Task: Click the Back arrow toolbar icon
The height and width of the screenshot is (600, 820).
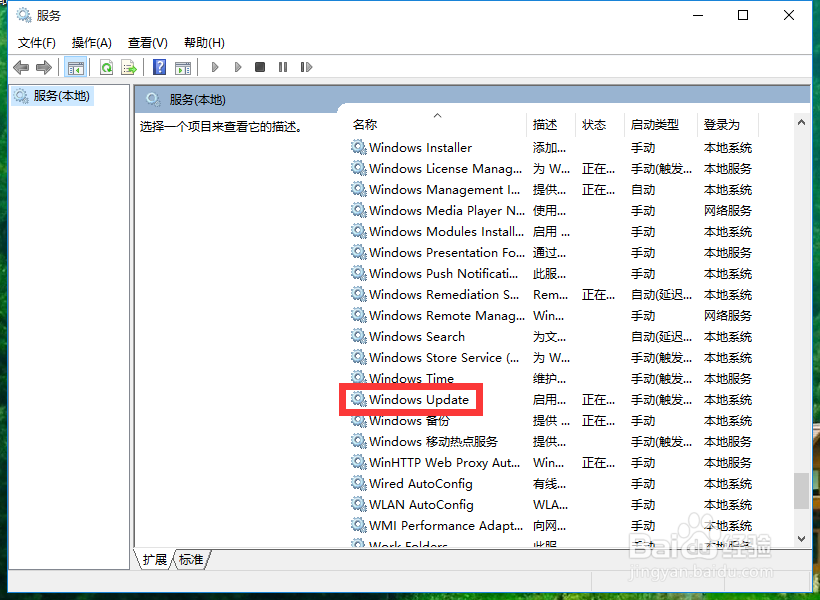Action: coord(21,67)
